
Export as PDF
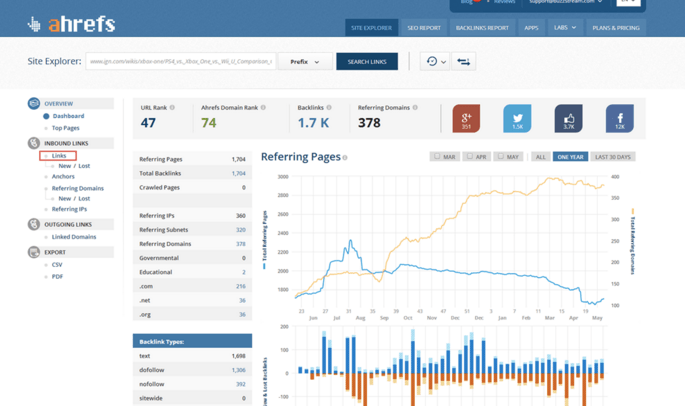click(x=57, y=276)
